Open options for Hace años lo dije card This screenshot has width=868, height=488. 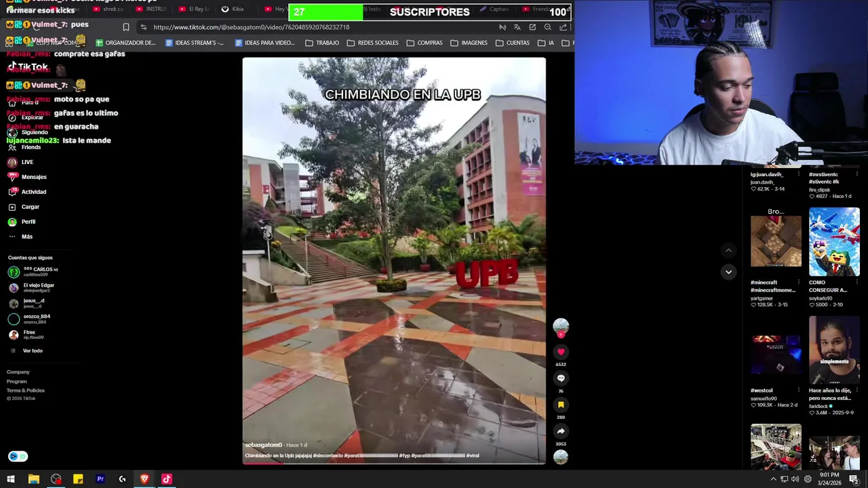[856, 390]
